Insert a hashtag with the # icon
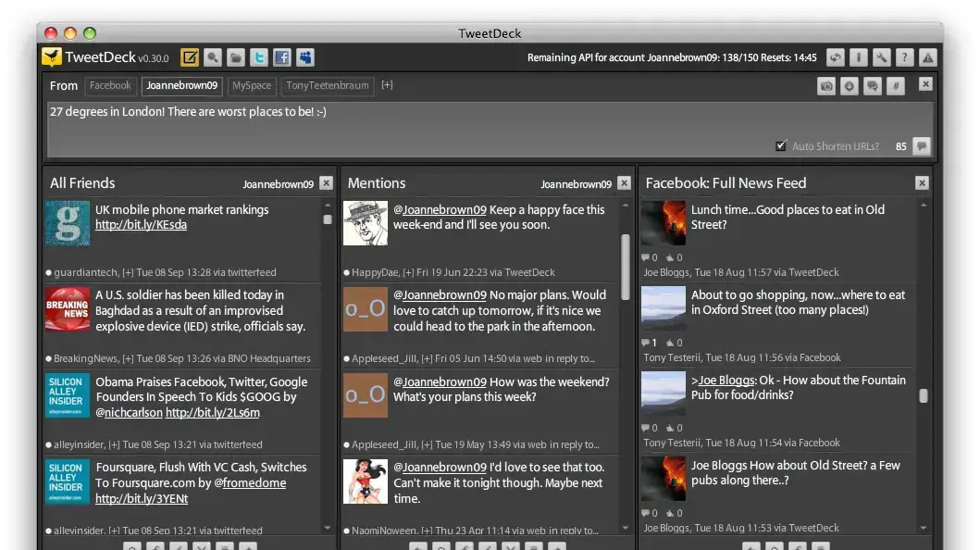 (895, 86)
